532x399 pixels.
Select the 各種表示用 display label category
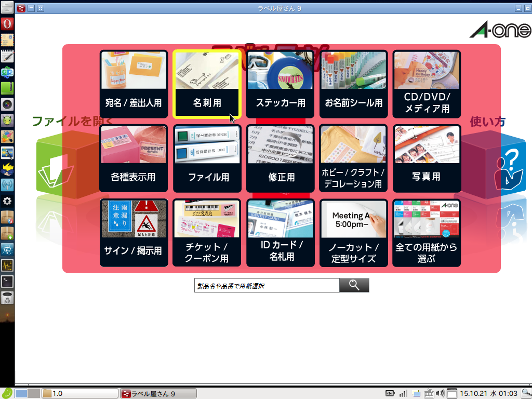[134, 158]
